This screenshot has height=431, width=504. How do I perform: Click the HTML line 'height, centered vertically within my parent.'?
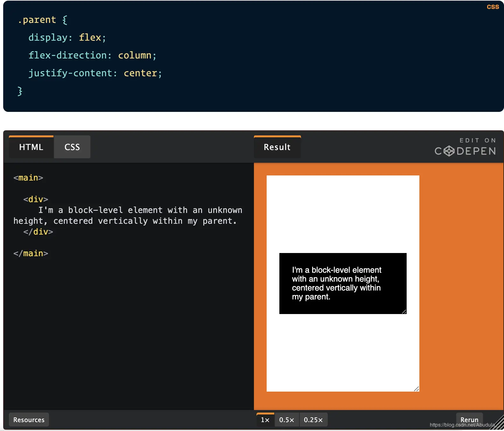(125, 221)
